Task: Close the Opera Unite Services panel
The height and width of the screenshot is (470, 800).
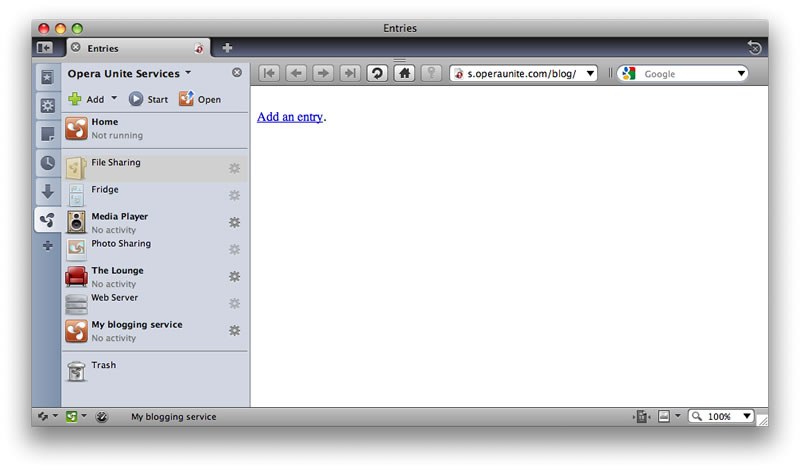Action: click(237, 72)
